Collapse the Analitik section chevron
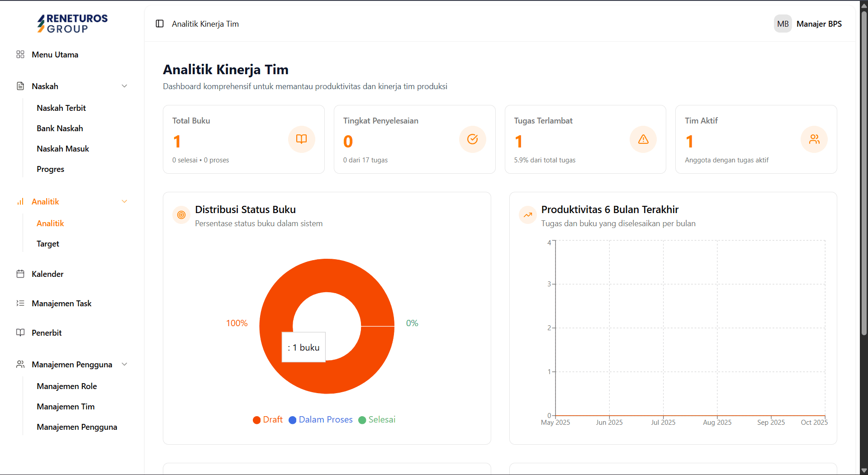Viewport: 868px width, 475px height. pos(124,201)
